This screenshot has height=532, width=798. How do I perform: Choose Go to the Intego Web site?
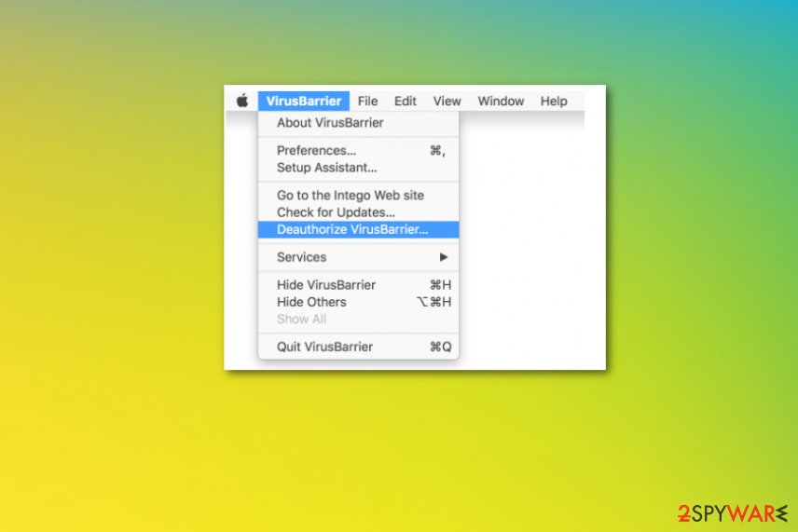point(358,196)
